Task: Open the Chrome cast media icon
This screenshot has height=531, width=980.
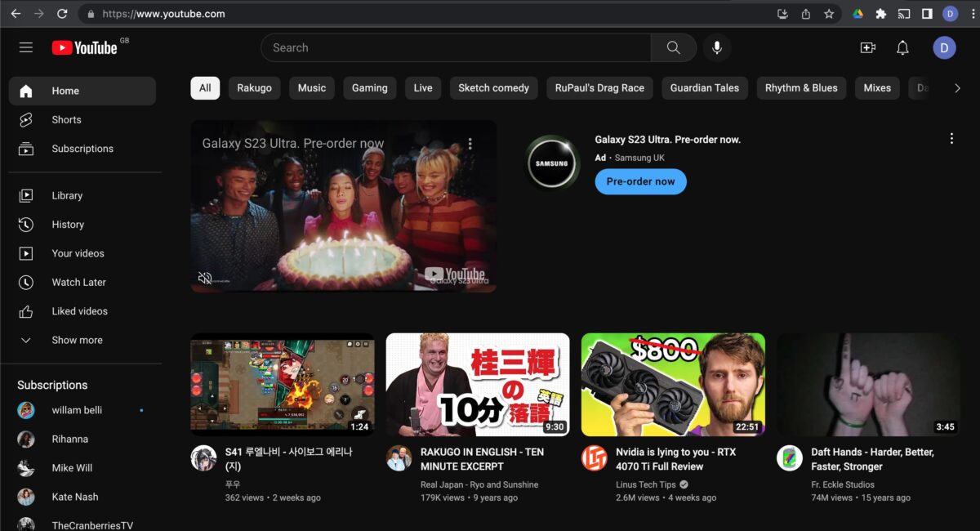Action: pos(904,14)
